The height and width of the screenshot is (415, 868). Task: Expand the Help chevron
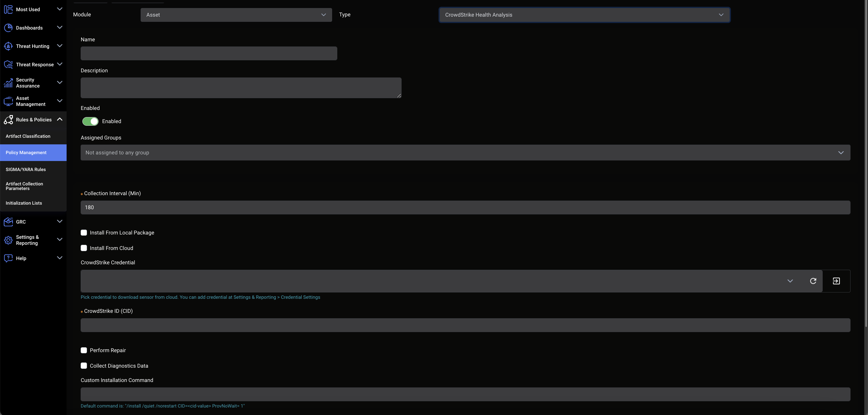(x=60, y=258)
